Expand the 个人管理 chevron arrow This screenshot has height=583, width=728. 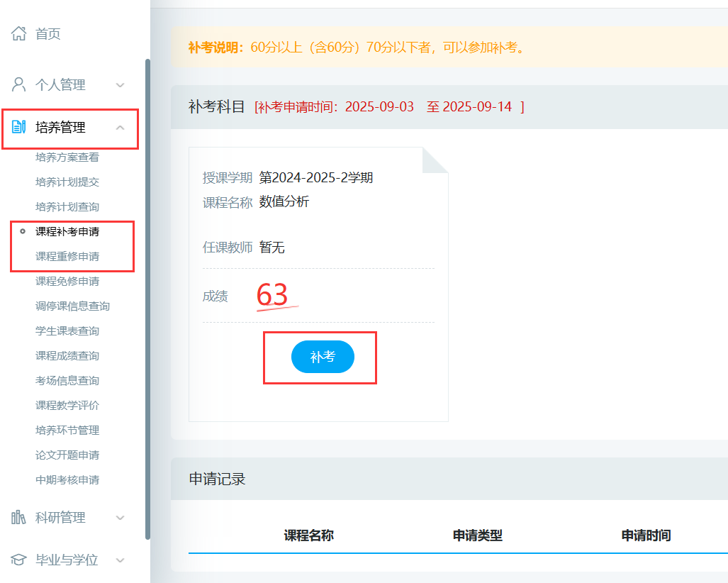pos(120,85)
